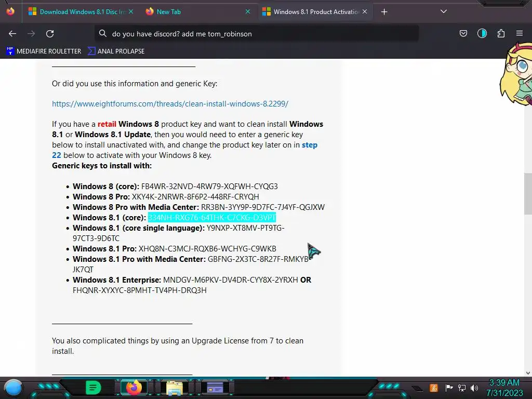The height and width of the screenshot is (399, 532).
Task: Go back to previous page
Action: point(12,34)
